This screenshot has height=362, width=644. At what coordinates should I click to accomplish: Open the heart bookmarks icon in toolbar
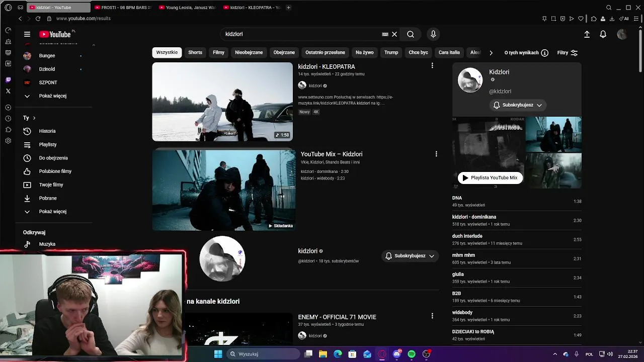tap(581, 19)
